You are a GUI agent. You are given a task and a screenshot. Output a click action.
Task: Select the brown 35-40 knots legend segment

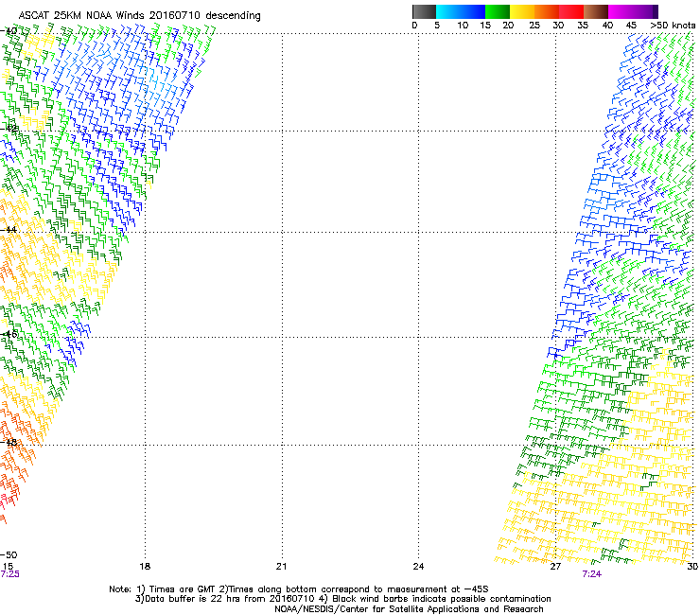596,11
